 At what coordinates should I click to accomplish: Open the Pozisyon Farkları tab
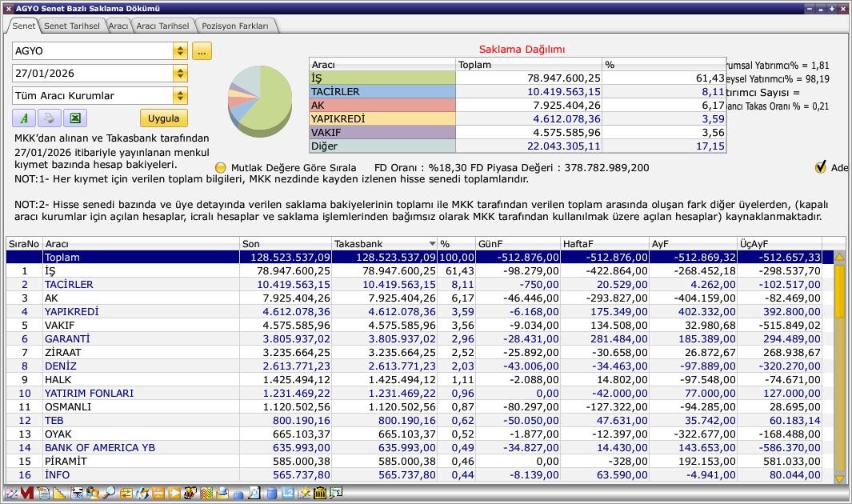coord(235,26)
